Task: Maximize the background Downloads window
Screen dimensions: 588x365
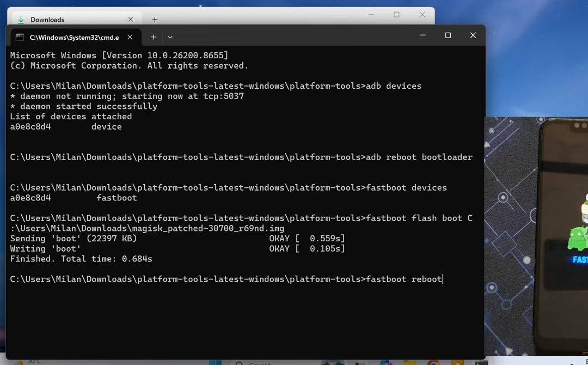Action: coord(396,15)
